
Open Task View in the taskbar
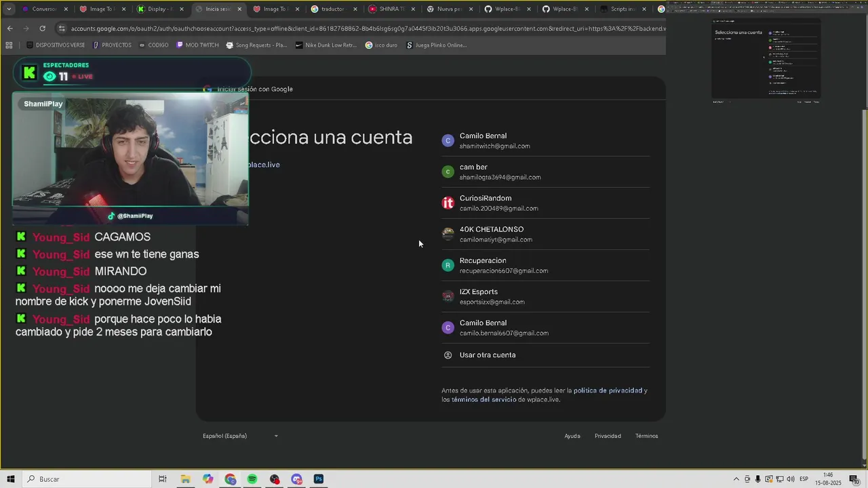[163, 479]
